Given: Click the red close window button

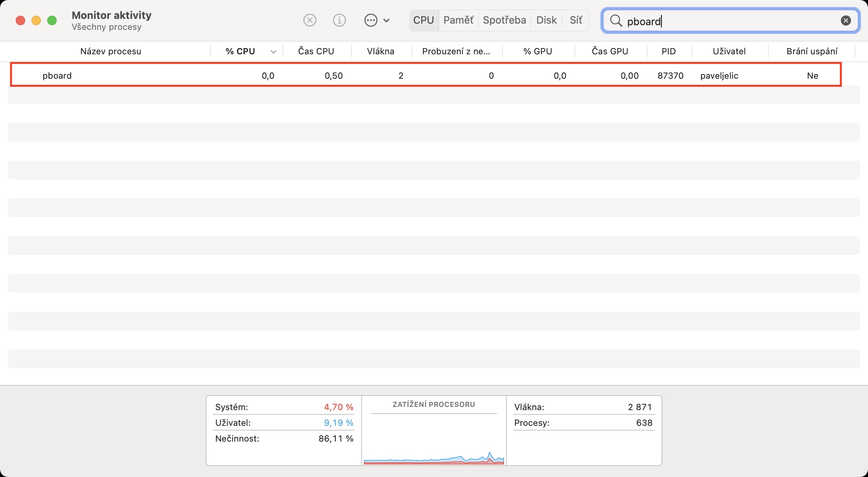Looking at the screenshot, I should 20,20.
